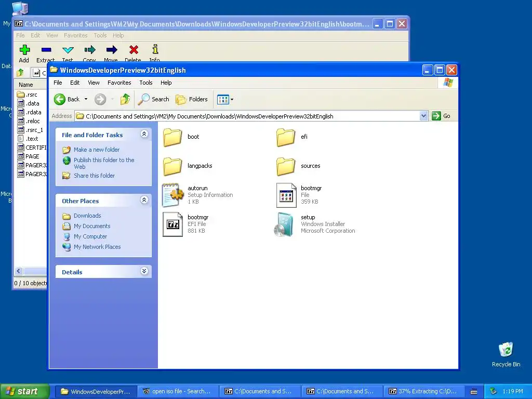Image resolution: width=532 pixels, height=399 pixels.
Task: Expand the Address bar dropdown
Action: [423, 116]
